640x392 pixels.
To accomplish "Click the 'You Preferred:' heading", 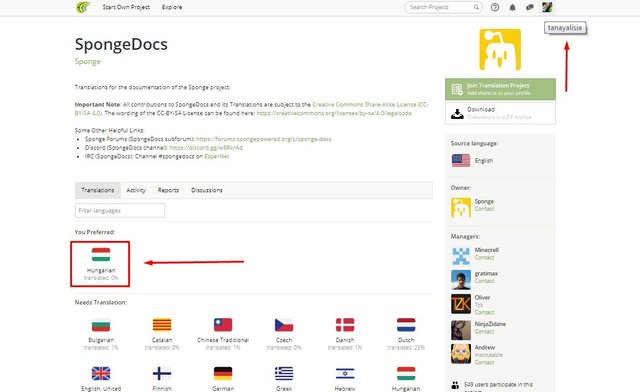I will [x=95, y=232].
